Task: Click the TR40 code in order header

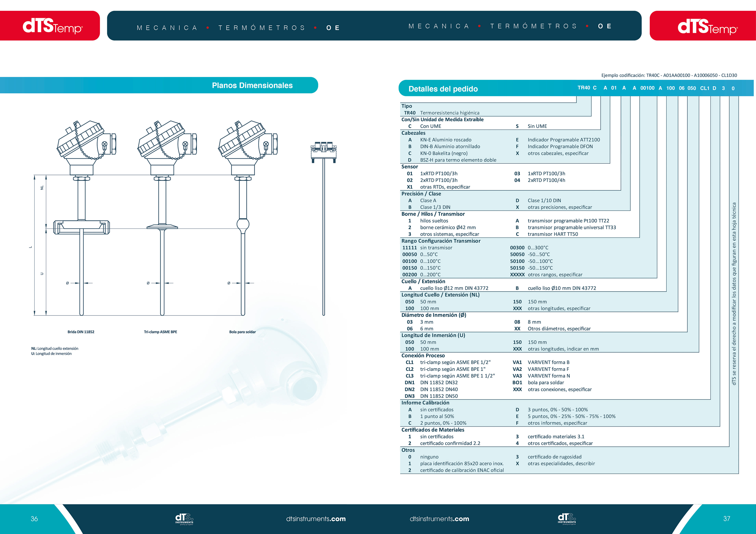Action: [x=584, y=88]
